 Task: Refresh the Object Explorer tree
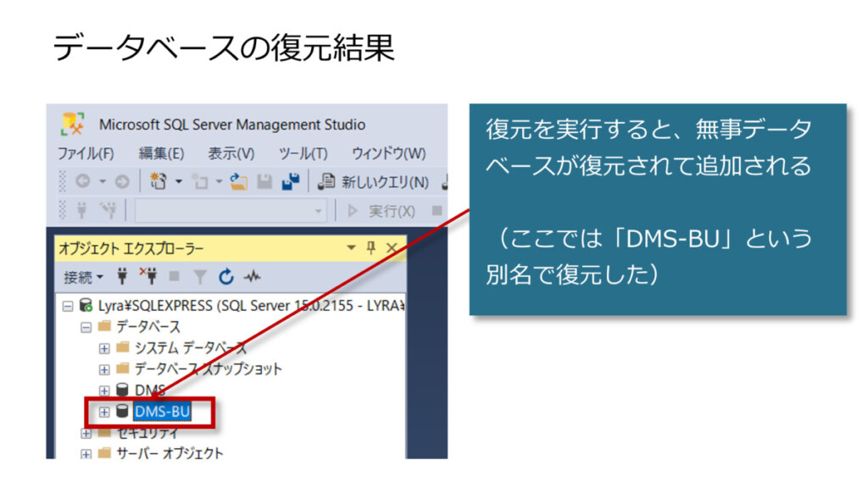click(x=225, y=277)
